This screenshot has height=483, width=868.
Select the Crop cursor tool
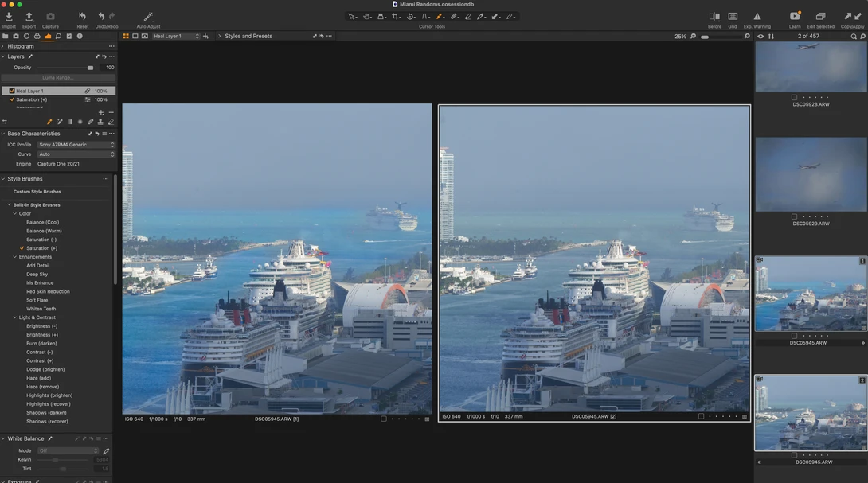tap(396, 17)
